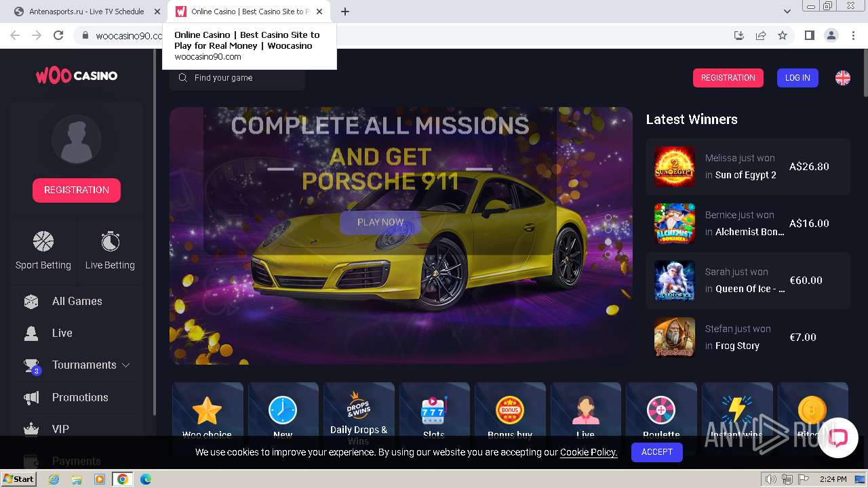This screenshot has width=868, height=488.
Task: Click the Sun of Egypt 2 winner text
Action: click(746, 175)
